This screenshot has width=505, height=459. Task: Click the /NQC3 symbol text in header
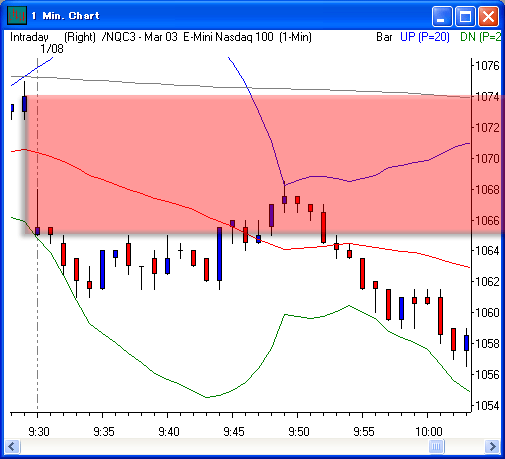pyautogui.click(x=118, y=37)
